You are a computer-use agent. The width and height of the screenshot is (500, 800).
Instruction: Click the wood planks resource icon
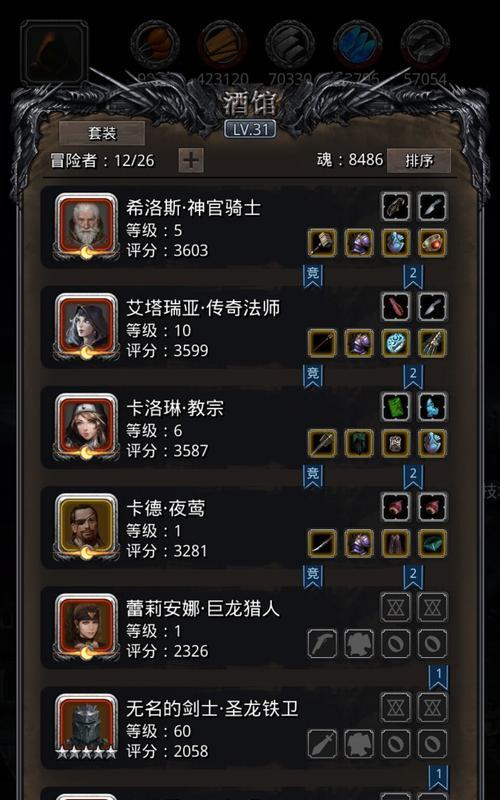click(x=222, y=45)
